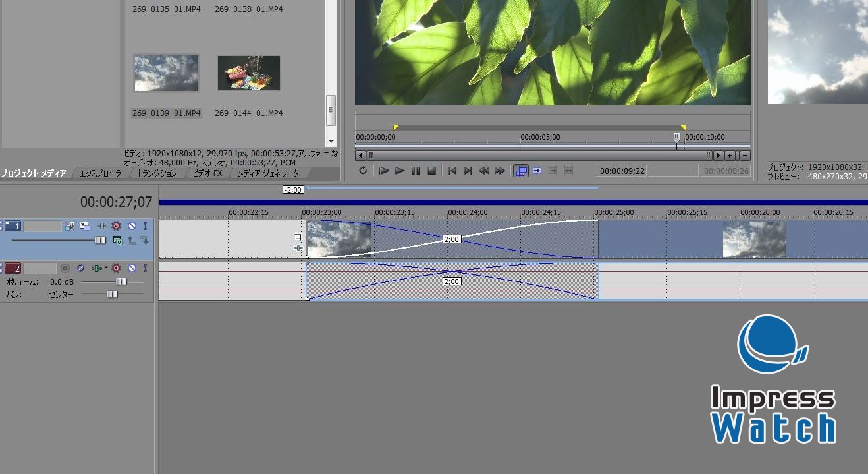Open Track FX on audio track 2
This screenshot has height=474, width=868.
117,268
